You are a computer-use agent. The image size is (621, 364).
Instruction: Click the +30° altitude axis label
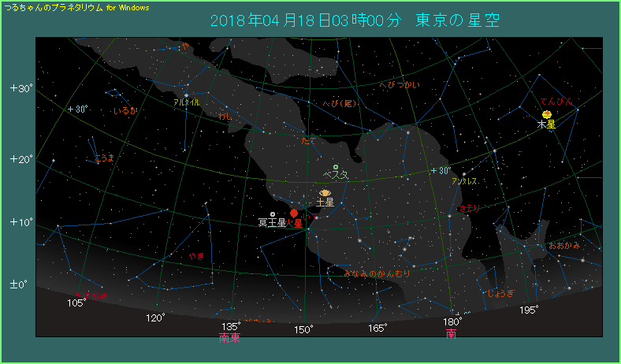tap(20, 88)
